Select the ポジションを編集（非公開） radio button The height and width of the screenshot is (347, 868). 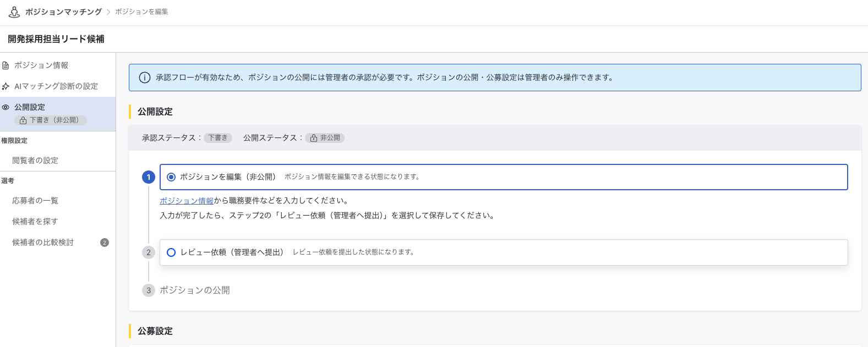(171, 177)
